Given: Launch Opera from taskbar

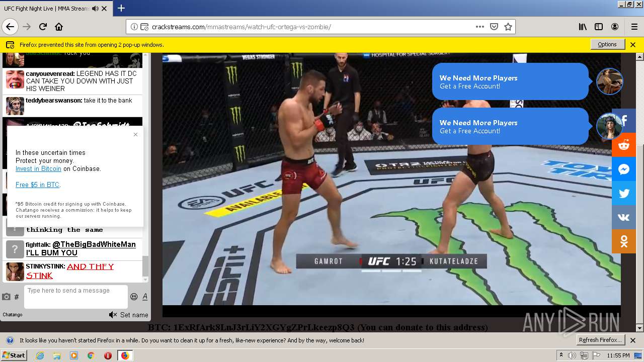Looking at the screenshot, I should pos(108,355).
